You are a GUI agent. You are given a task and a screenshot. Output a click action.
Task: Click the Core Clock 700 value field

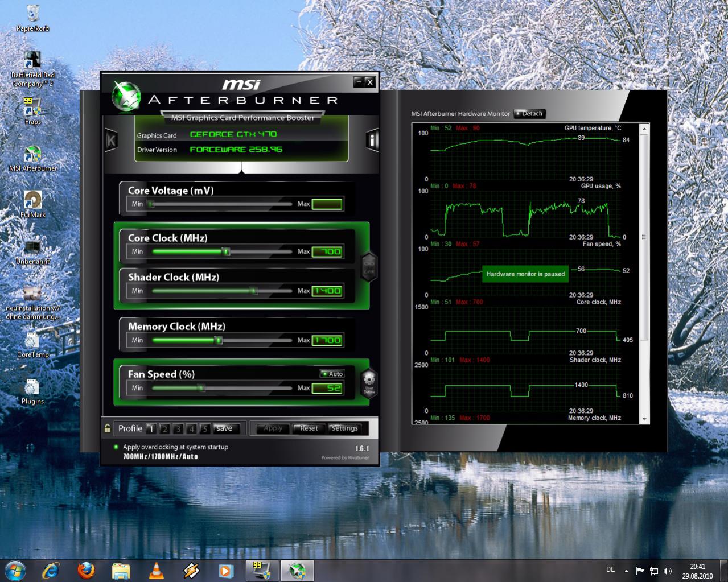pos(327,252)
